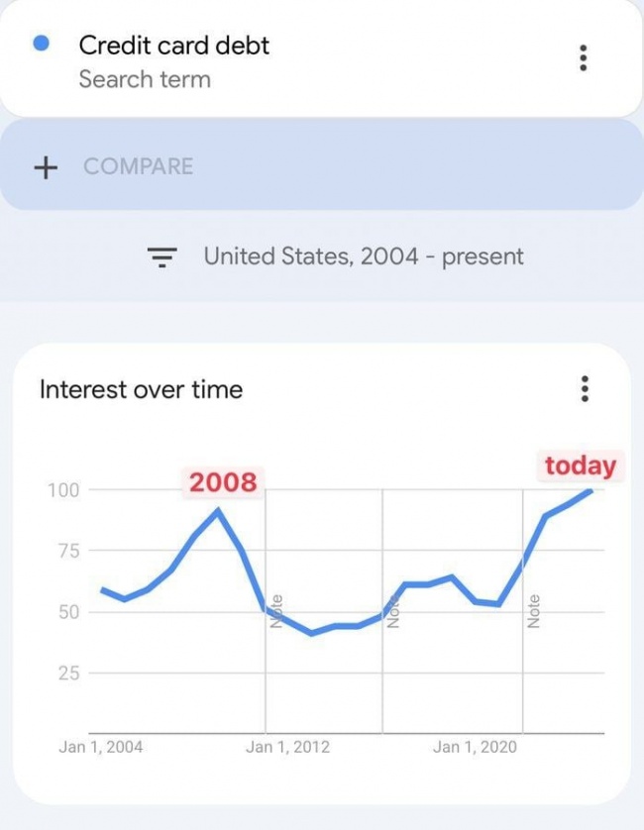
Task: Open the Note marker nearest Jan 1, 2012
Action: tap(277, 610)
